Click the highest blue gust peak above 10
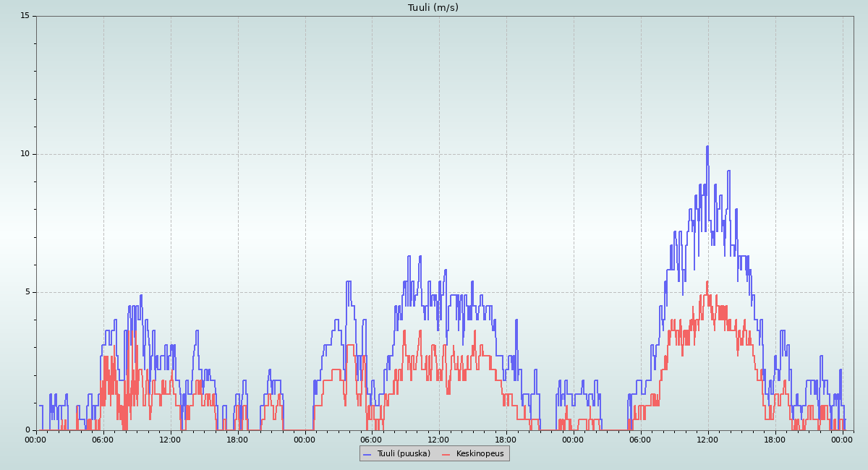This screenshot has height=470, width=868. 707,147
